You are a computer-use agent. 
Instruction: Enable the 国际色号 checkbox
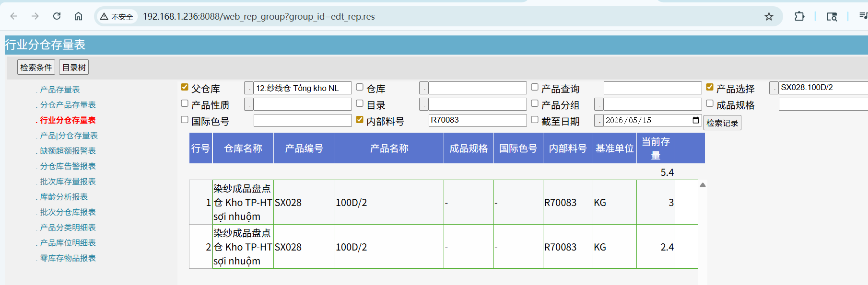point(185,120)
